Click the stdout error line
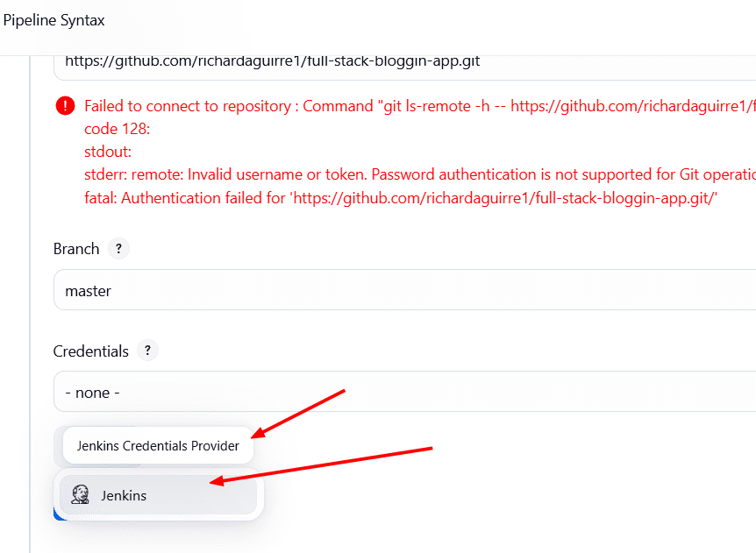This screenshot has width=756, height=553. click(108, 152)
